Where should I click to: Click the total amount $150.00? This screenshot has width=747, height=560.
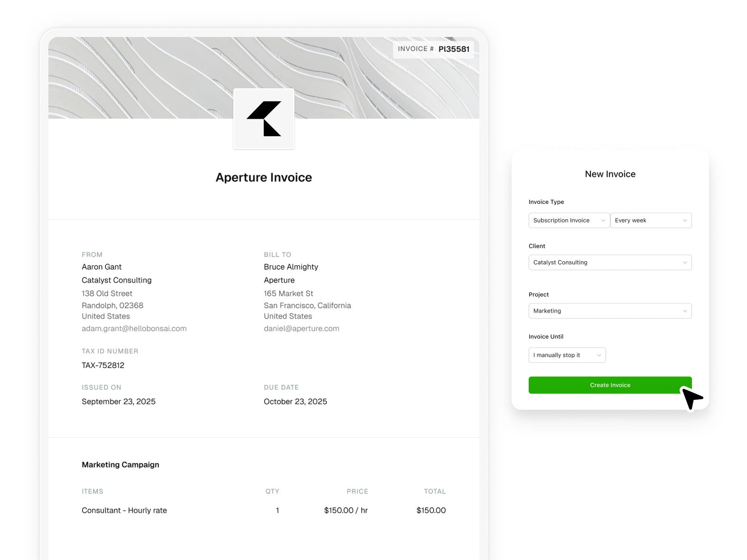431,511
